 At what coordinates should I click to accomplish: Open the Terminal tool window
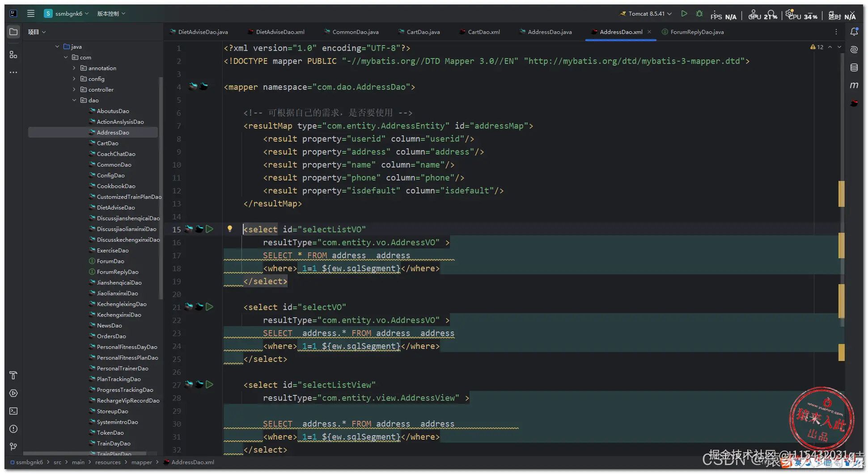13,411
